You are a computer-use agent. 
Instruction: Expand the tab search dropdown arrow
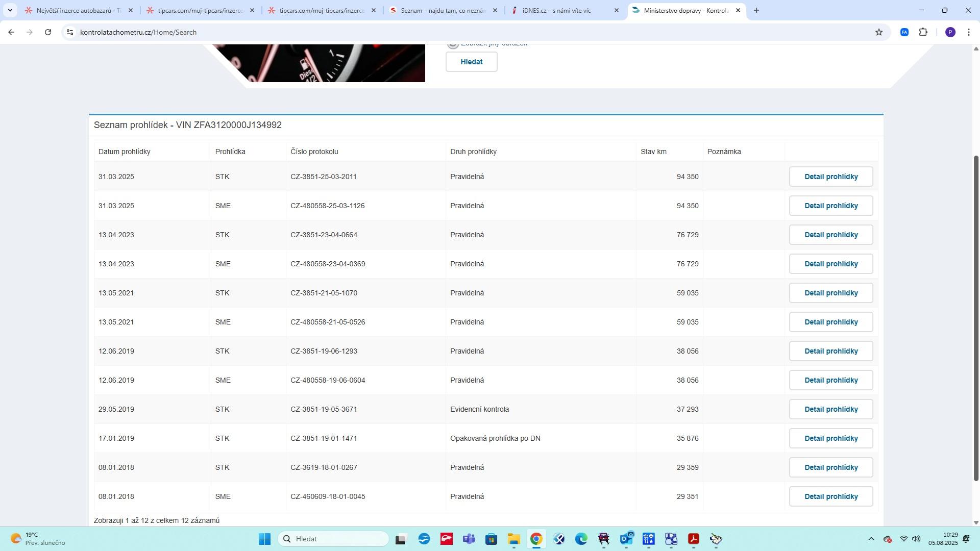[x=10, y=10]
